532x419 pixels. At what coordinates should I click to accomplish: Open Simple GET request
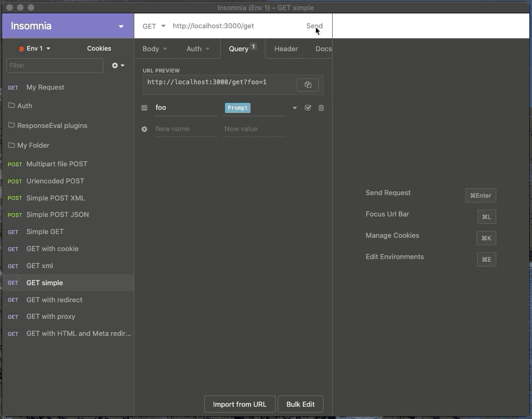[x=68, y=232]
